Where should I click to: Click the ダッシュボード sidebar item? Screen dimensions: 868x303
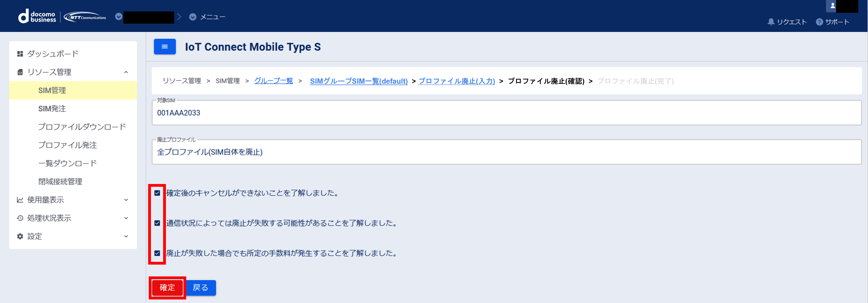coord(52,54)
